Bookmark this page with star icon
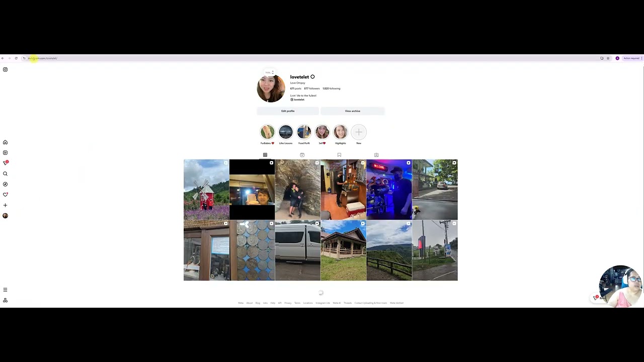 click(x=608, y=58)
